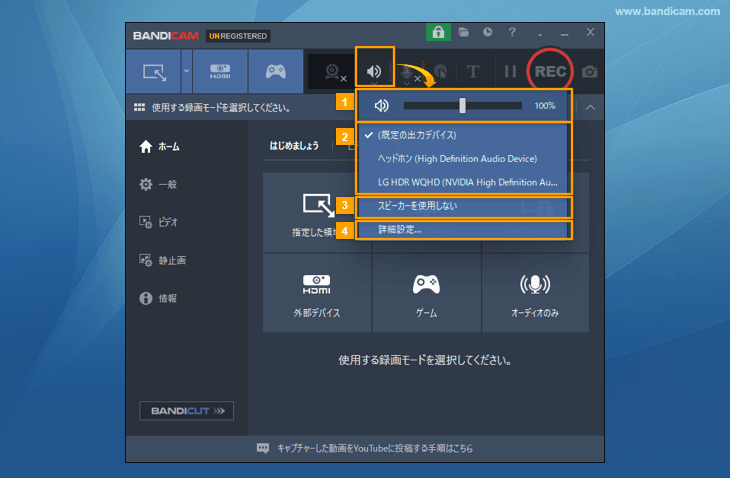Toggle the microphone icon in toolbar

click(x=408, y=73)
